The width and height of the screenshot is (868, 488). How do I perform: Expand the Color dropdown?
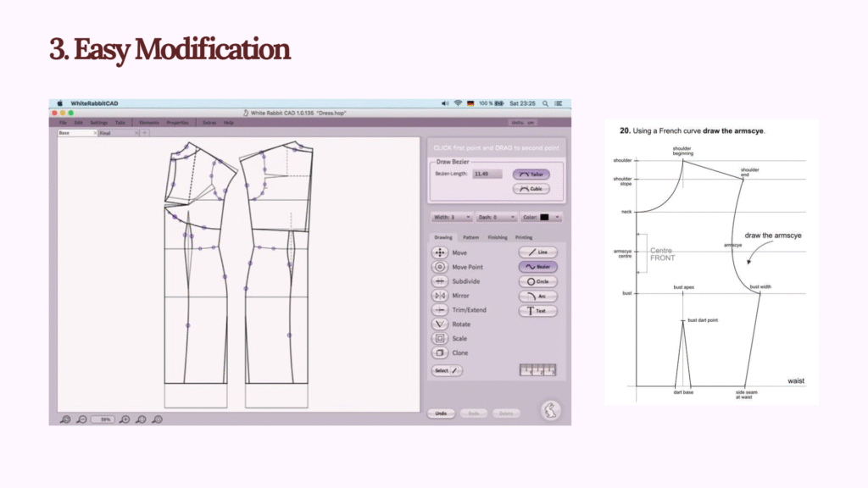coord(541,217)
